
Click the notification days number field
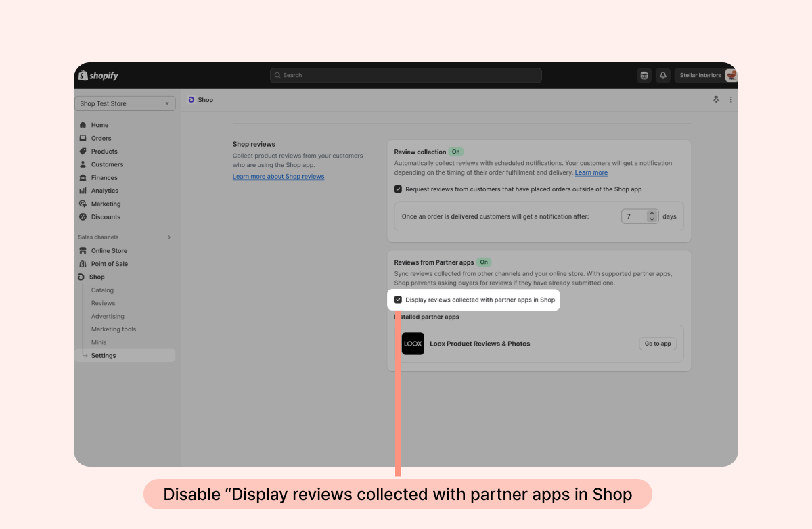click(634, 216)
